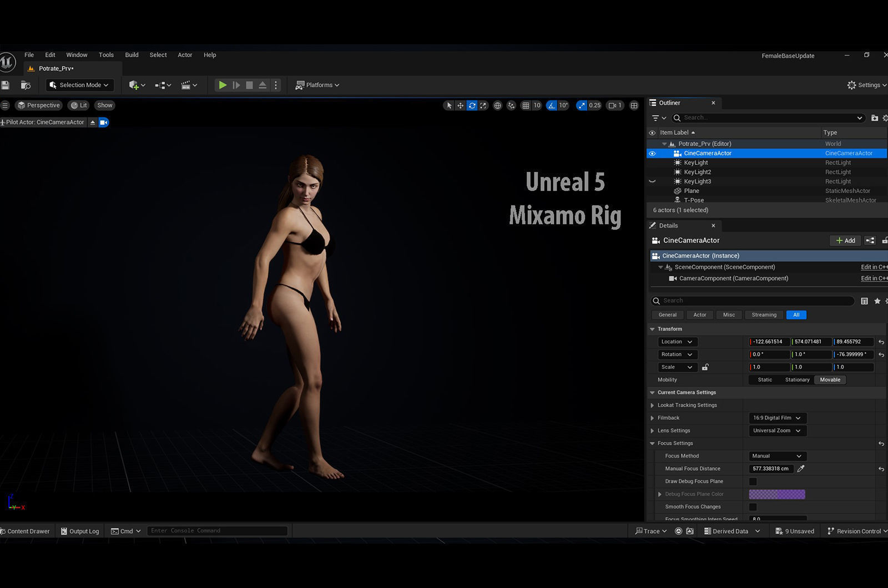
Task: Reset Focus Settings to default arrow
Action: (881, 444)
